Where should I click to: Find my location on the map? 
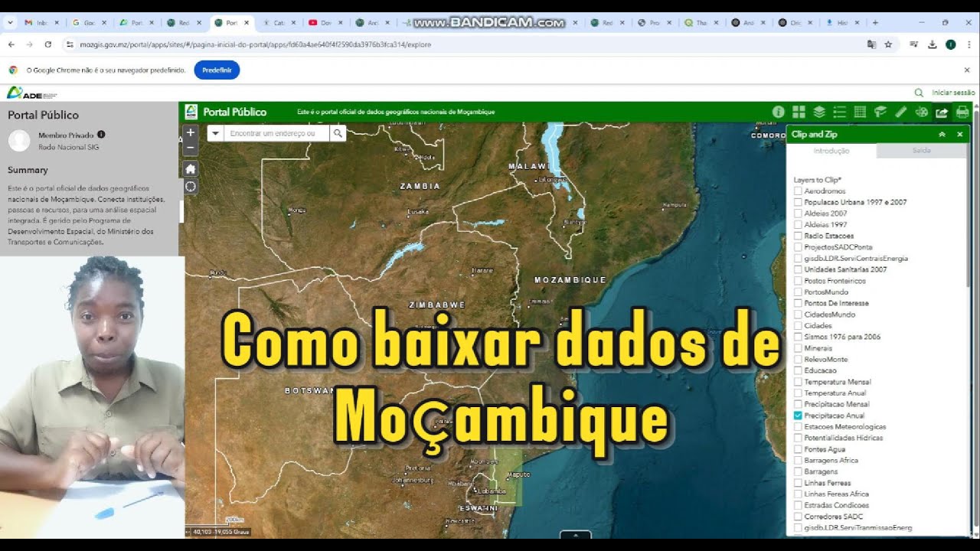point(191,186)
